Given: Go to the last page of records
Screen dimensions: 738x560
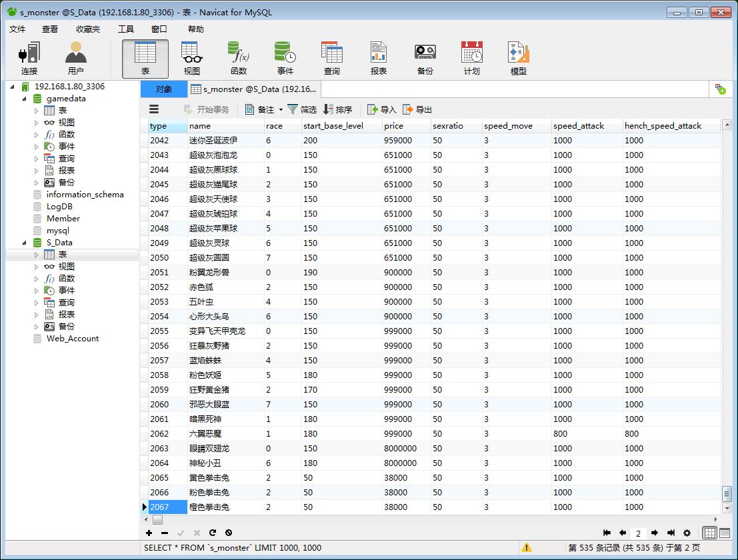Looking at the screenshot, I should click(x=671, y=533).
